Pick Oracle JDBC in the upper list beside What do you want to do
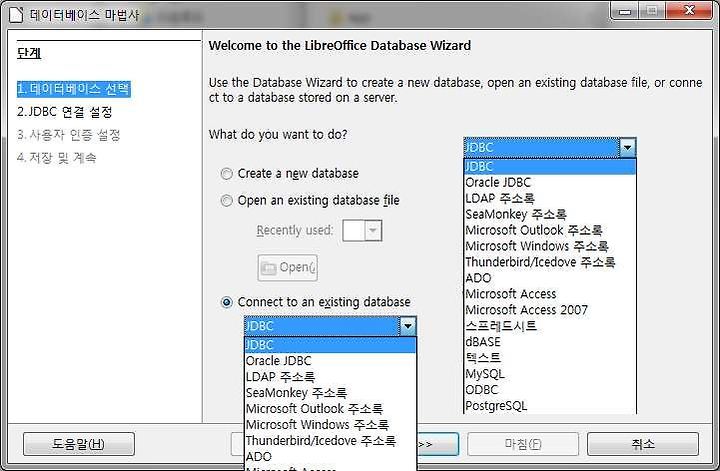The width and height of the screenshot is (720, 471). 550,182
